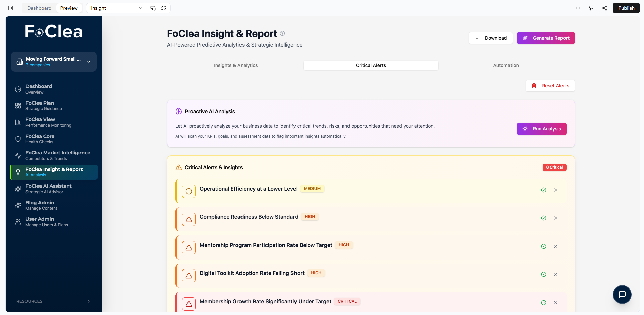Publish the dashboard
Viewport: 644px width, 315px height.
[626, 8]
